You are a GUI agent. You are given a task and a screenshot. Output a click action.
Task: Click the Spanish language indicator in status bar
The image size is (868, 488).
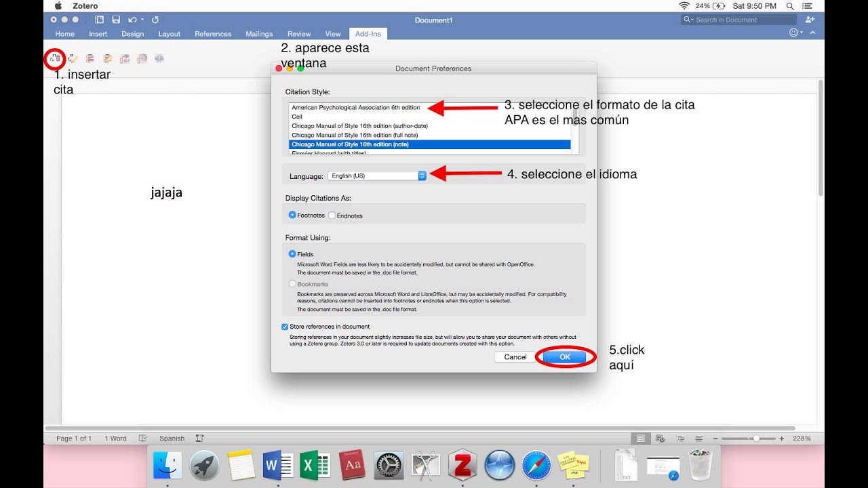click(x=172, y=439)
